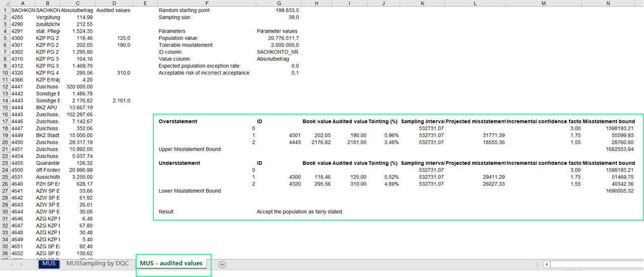
Task: Click the Audited values header cell
Action: click(113, 10)
